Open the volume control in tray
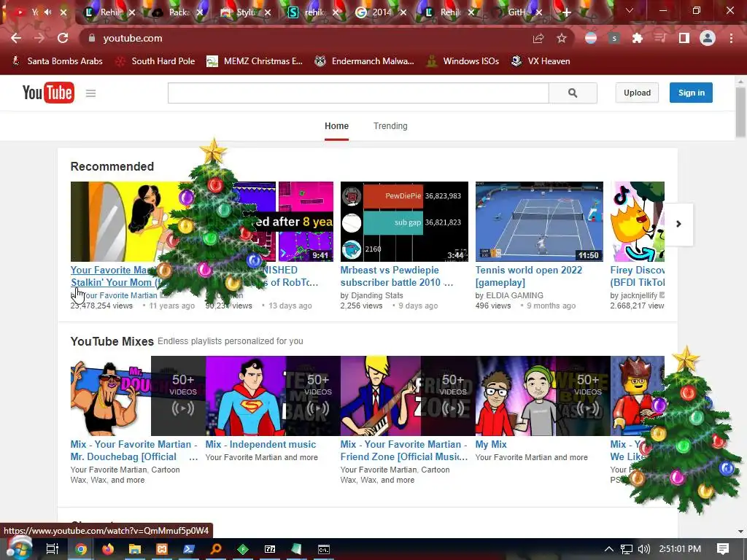747x560 pixels. pos(643,549)
